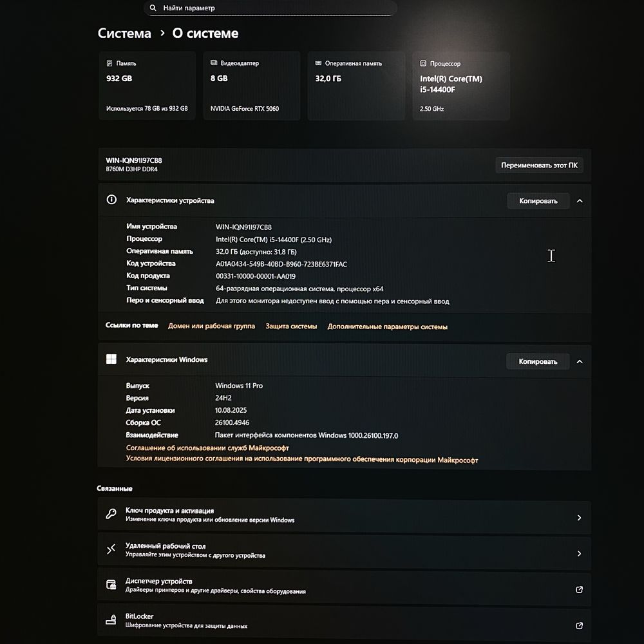Click version value '24H2'
This screenshot has height=644, width=644.
coord(223,398)
